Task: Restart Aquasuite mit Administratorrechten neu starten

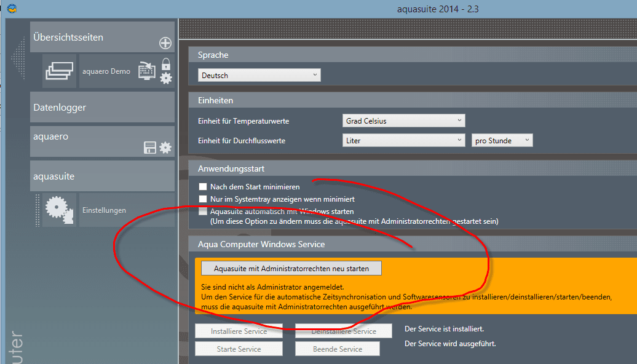Action: pyautogui.click(x=291, y=268)
